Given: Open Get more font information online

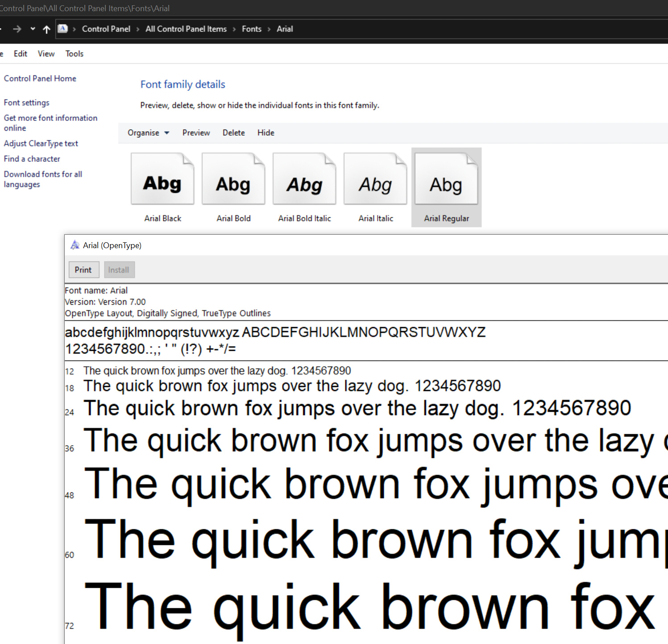Looking at the screenshot, I should tap(50, 123).
